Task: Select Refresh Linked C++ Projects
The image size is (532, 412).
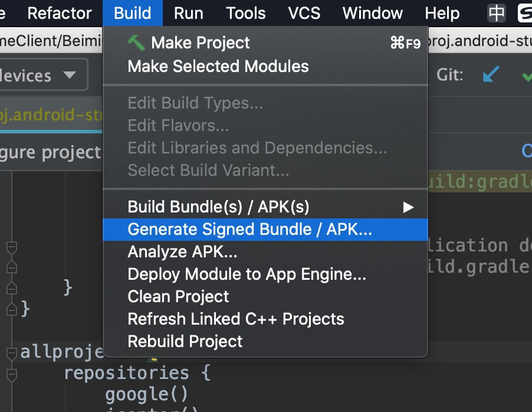Action: pyautogui.click(x=265, y=319)
